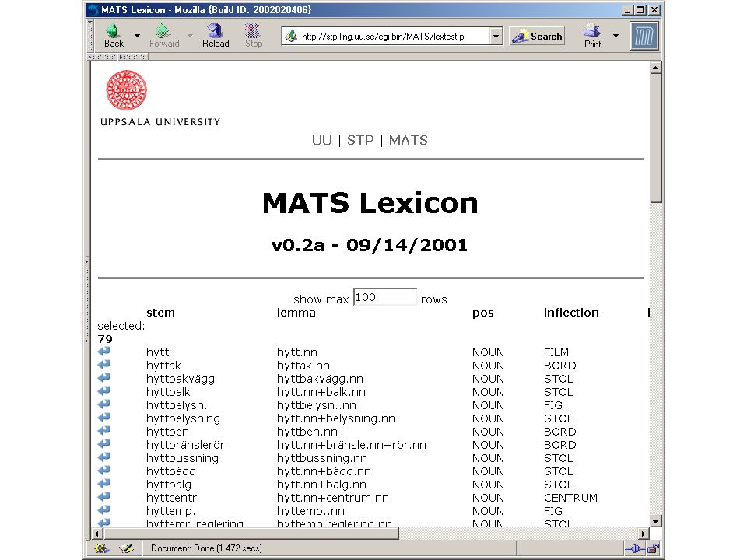Image resolution: width=747 pixels, height=560 pixels.
Task: Click the sidebar collapse grippy handle
Action: coord(86,301)
